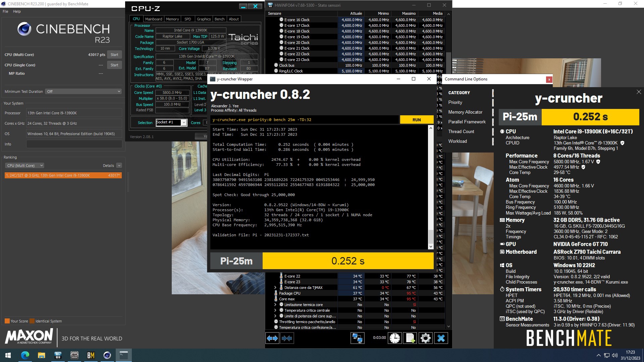
Task: Open Cinebench Help menu
Action: (x=17, y=11)
